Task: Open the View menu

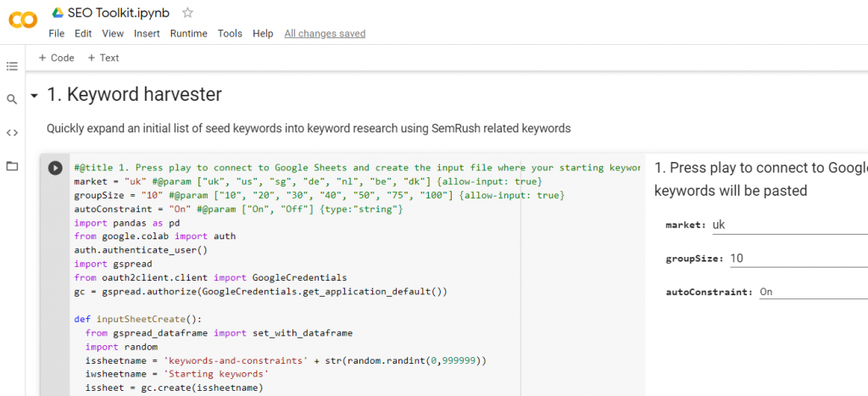Action: [x=113, y=34]
